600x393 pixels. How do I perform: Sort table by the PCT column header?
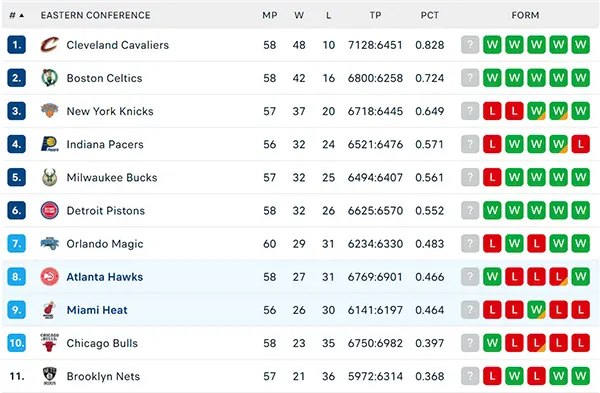430,15
